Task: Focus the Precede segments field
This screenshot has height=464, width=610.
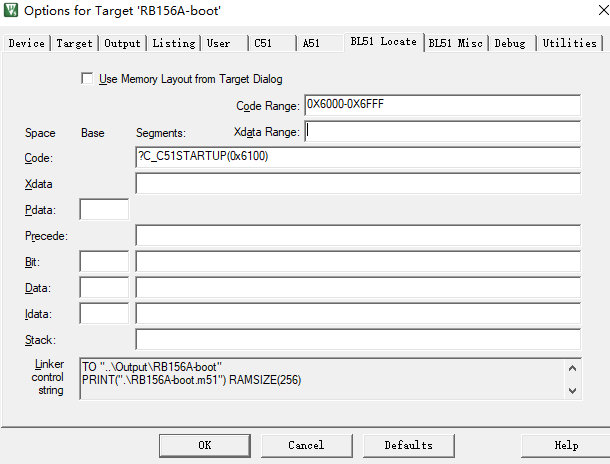Action: tap(358, 235)
